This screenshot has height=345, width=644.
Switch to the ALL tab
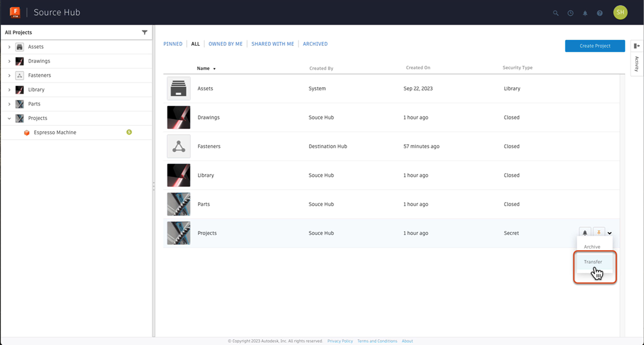(196, 44)
